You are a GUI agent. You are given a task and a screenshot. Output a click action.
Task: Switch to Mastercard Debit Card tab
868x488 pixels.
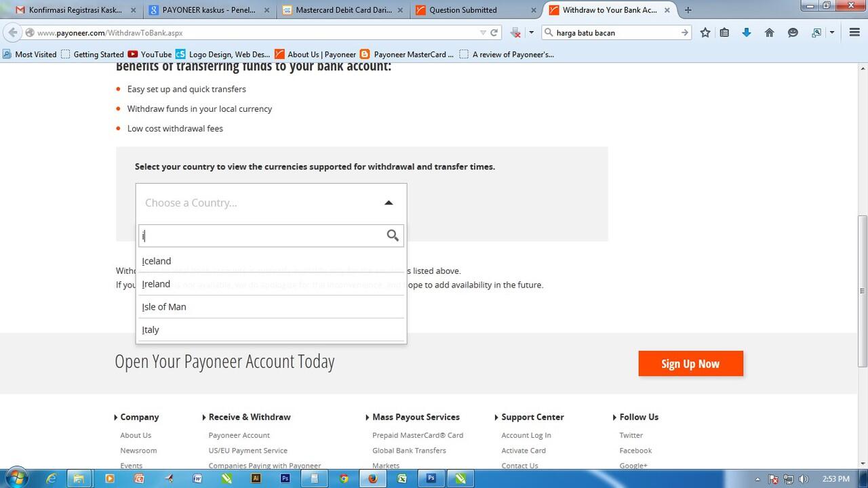[342, 10]
